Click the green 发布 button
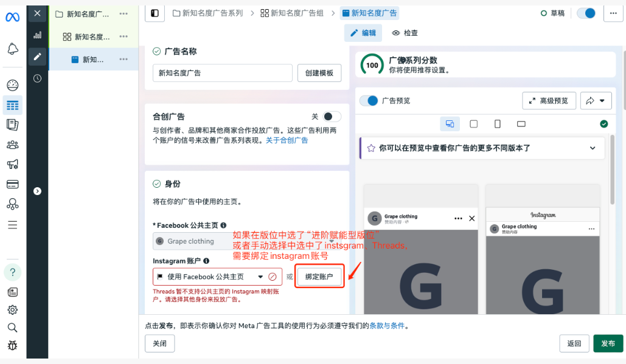The image size is (626, 364). pos(608,343)
